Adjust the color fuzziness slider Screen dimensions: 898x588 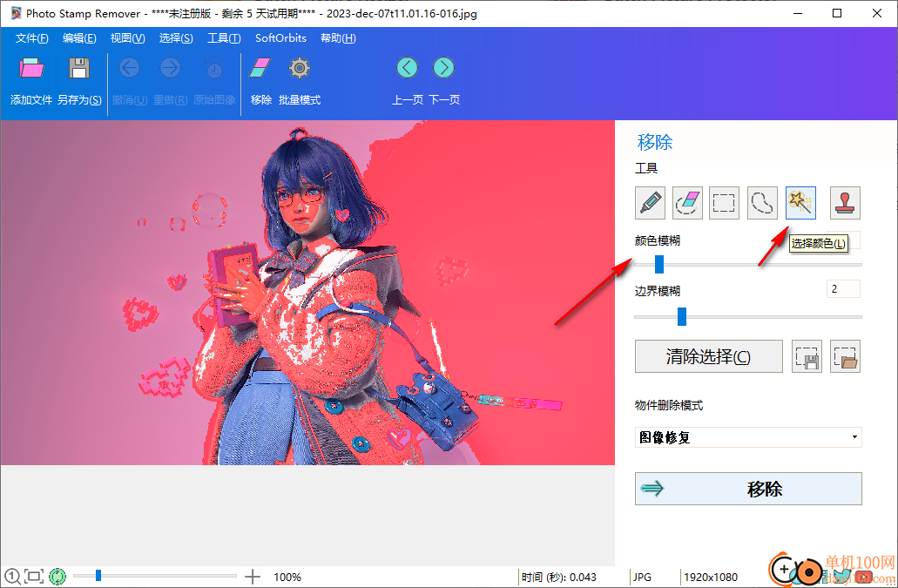pos(659,265)
